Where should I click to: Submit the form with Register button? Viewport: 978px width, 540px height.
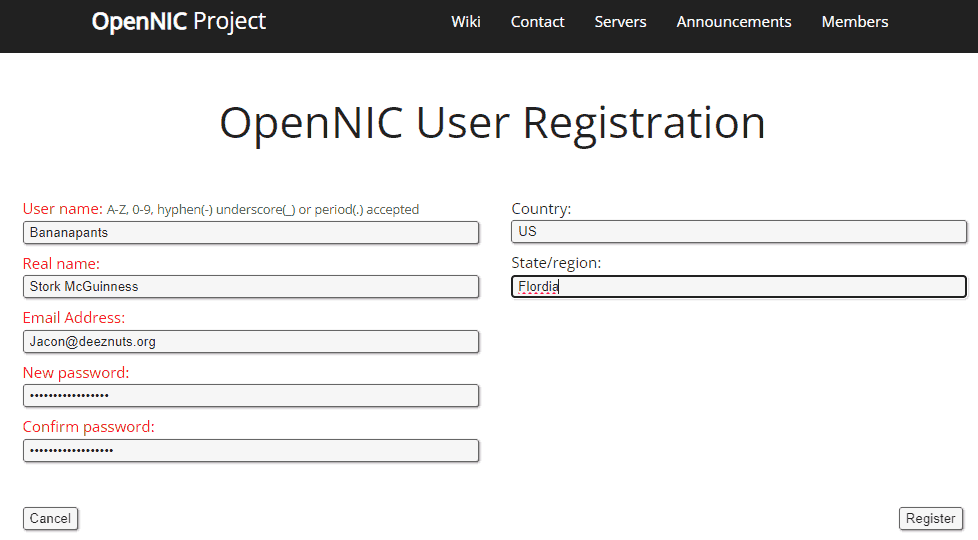click(931, 519)
